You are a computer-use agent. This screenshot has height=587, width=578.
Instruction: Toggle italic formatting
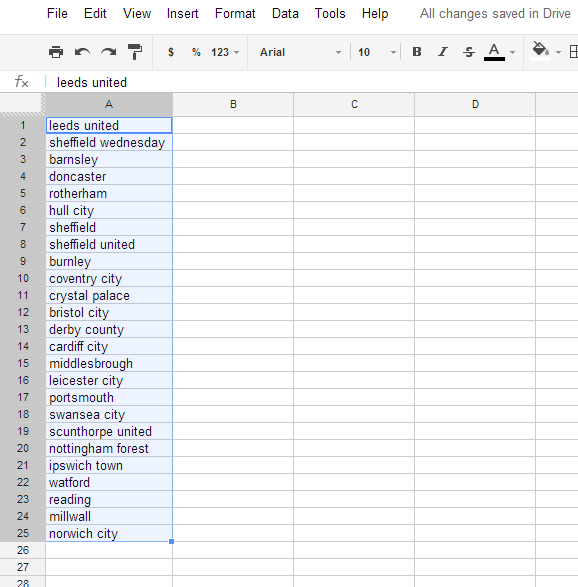[x=443, y=52]
